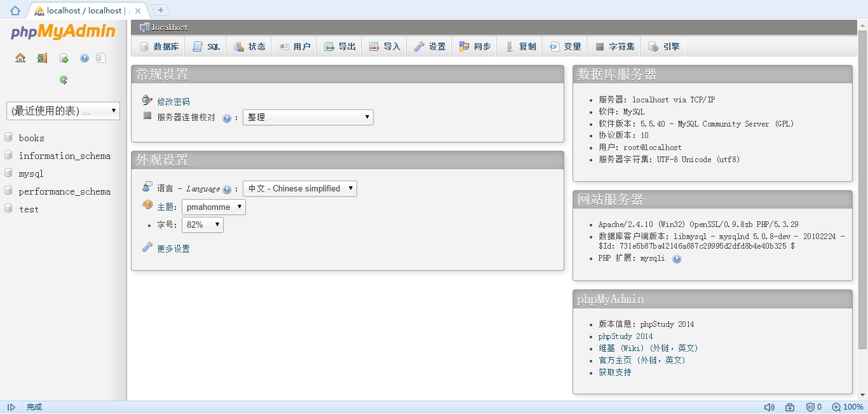Open the 数据库 tab

pyautogui.click(x=159, y=46)
